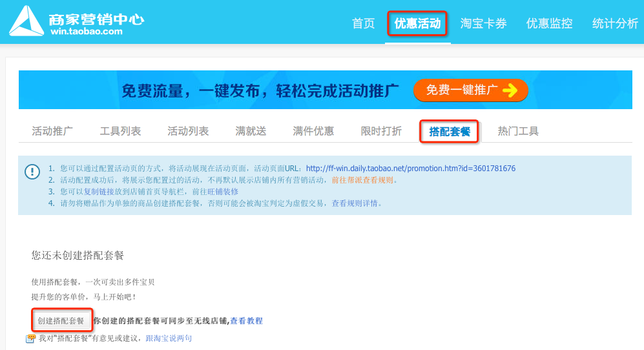
Task: Open 统计分析 in the top navigation
Action: [615, 24]
